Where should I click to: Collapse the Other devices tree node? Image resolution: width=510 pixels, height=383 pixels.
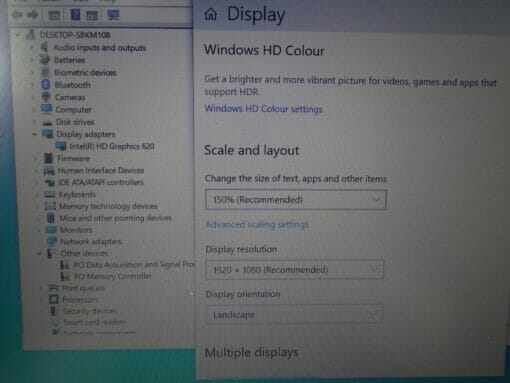pos(39,253)
